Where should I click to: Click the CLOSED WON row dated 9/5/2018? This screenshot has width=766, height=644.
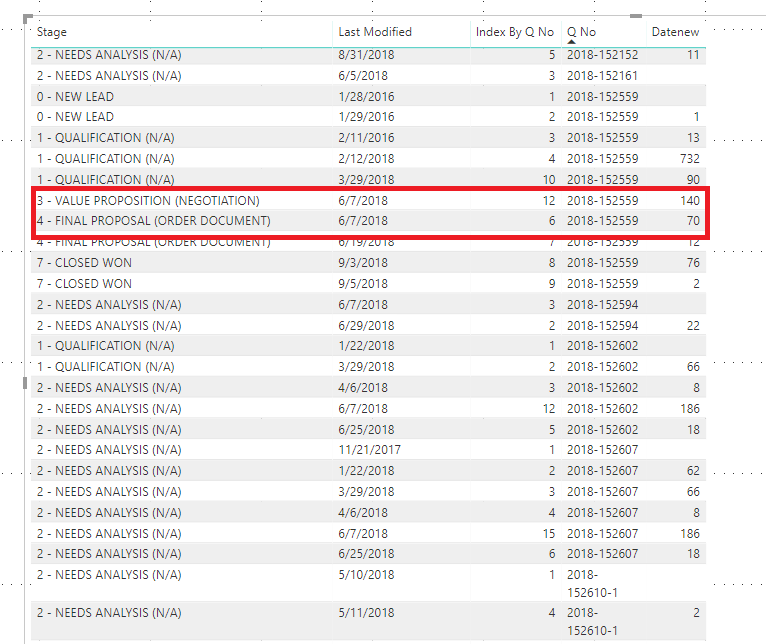pos(368,284)
